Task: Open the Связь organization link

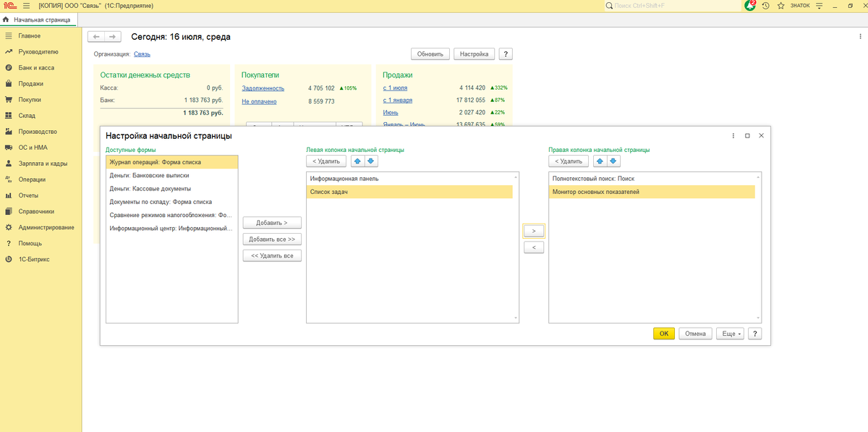Action: (x=142, y=54)
